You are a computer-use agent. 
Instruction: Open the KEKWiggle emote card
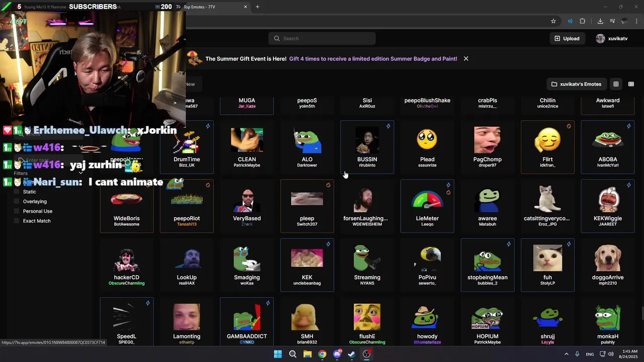(x=608, y=206)
